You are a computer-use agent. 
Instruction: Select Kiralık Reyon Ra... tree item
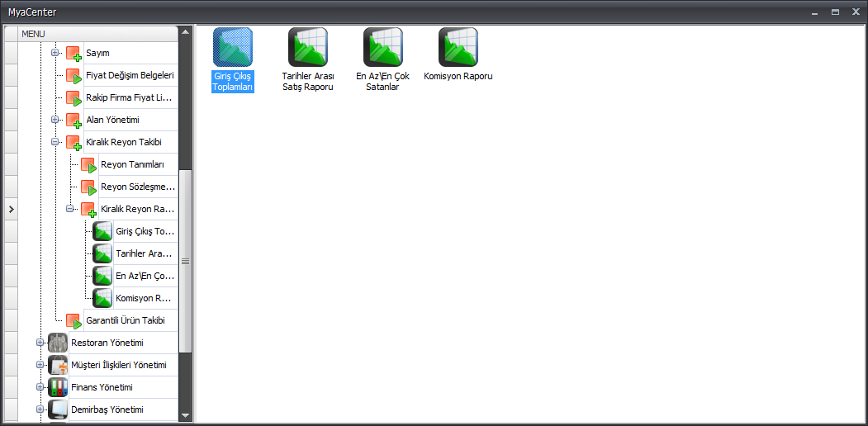[138, 209]
